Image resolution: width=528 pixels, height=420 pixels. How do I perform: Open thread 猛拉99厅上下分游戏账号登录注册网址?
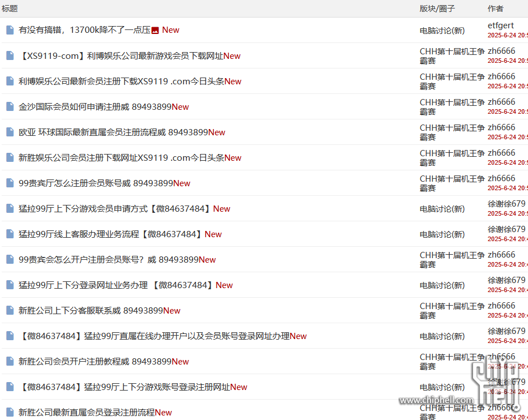(x=124, y=387)
